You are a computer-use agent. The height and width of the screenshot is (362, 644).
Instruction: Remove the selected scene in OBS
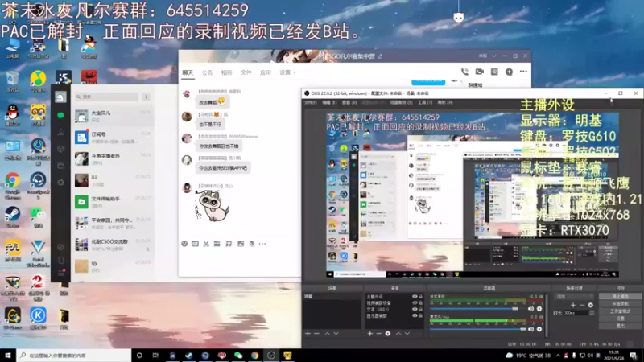click(x=316, y=334)
